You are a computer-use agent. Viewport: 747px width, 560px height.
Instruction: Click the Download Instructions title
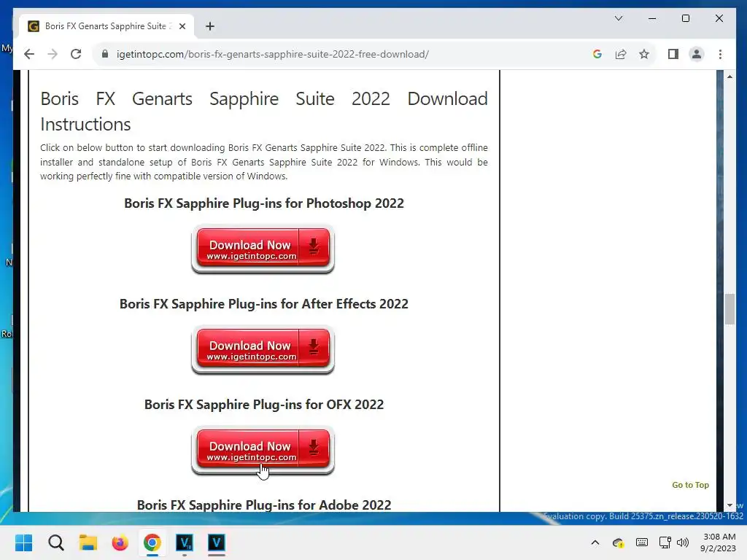[x=264, y=112]
